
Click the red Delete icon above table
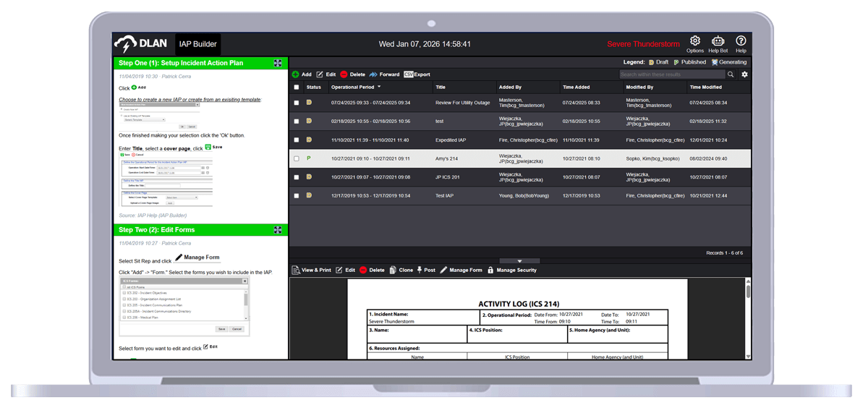[x=344, y=74]
